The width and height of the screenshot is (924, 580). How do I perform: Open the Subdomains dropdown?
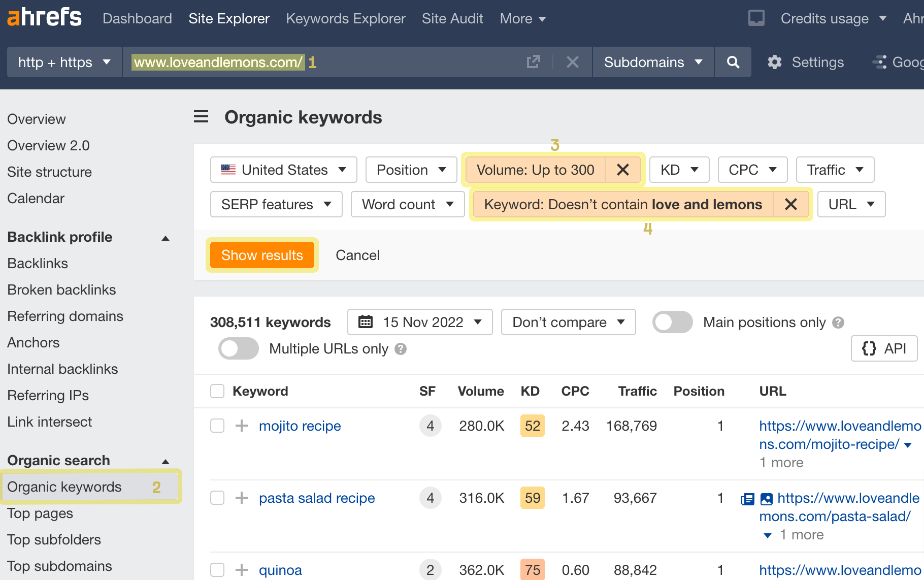(652, 62)
